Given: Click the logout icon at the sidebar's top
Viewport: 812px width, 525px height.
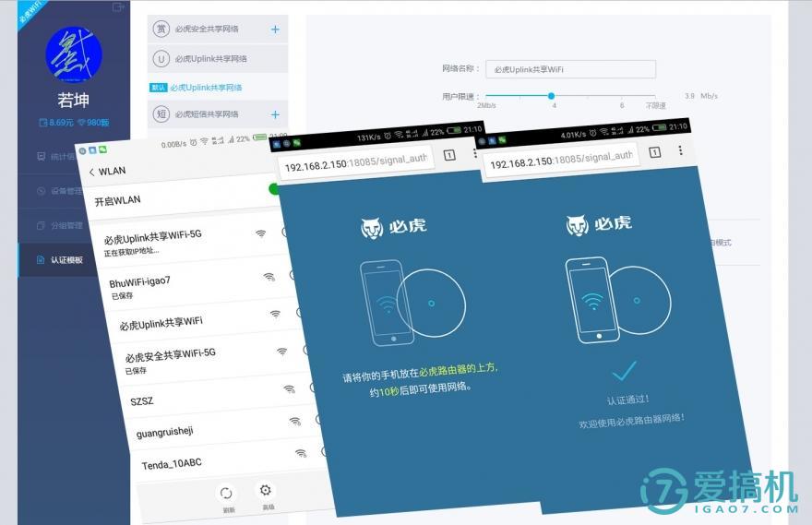Looking at the screenshot, I should 119,7.
